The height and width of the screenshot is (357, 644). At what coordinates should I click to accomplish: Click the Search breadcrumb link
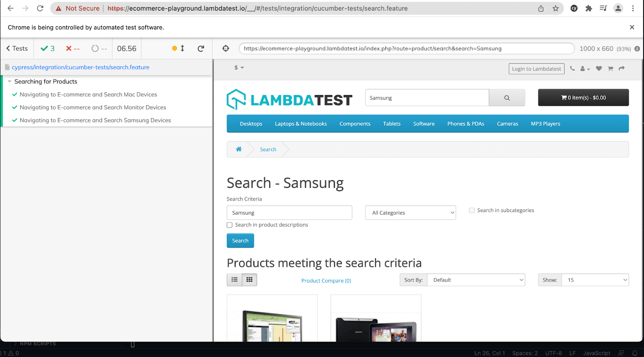268,149
